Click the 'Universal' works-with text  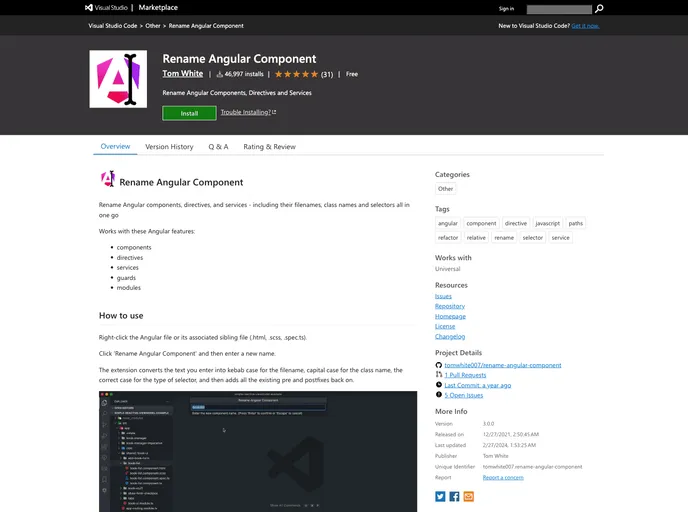coord(448,269)
